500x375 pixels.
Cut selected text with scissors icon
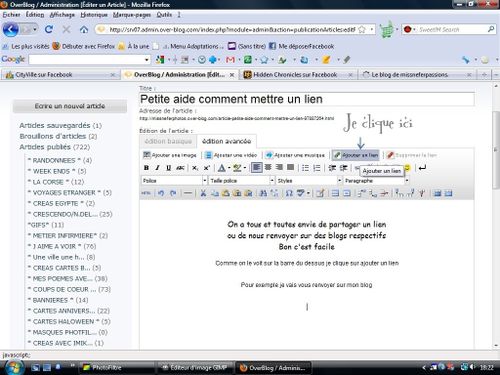pos(203,193)
